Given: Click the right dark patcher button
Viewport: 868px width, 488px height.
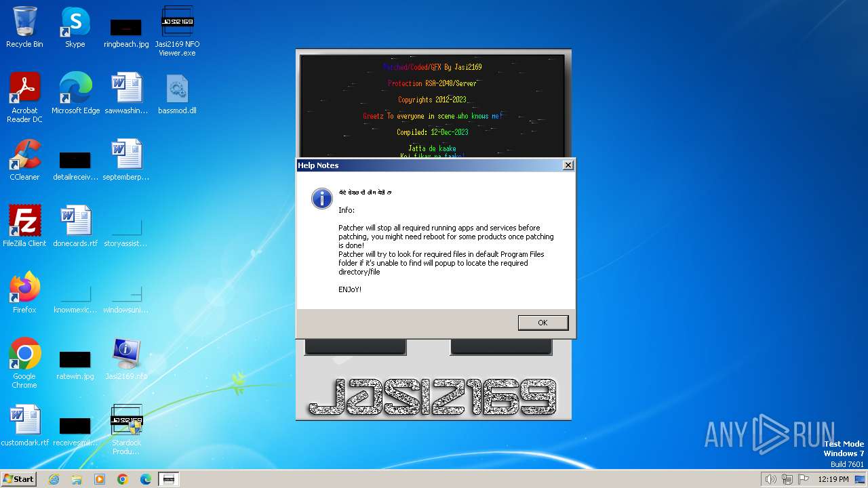Looking at the screenshot, I should (x=501, y=346).
